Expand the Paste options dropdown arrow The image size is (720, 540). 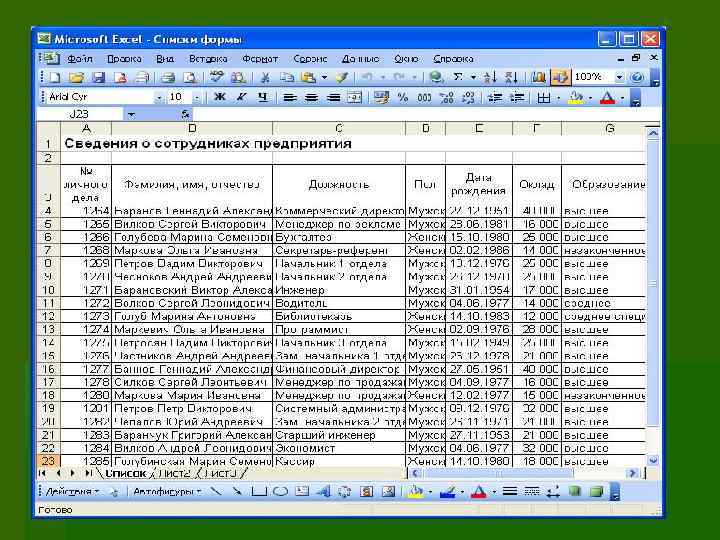pyautogui.click(x=324, y=78)
